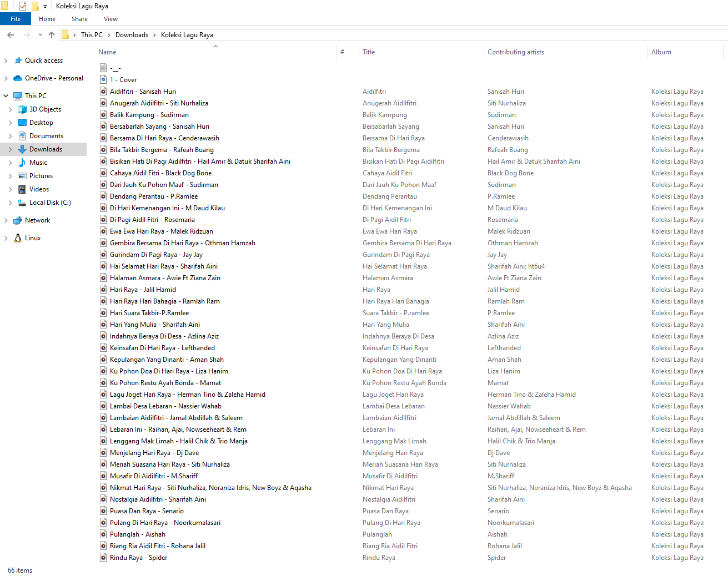
Task: Click the title cell 'Suara Takbir - P.ramlee'
Action: pos(396,313)
